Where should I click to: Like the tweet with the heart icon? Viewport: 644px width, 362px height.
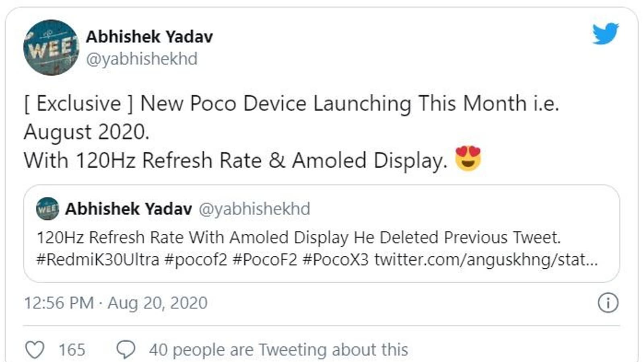tap(35, 350)
